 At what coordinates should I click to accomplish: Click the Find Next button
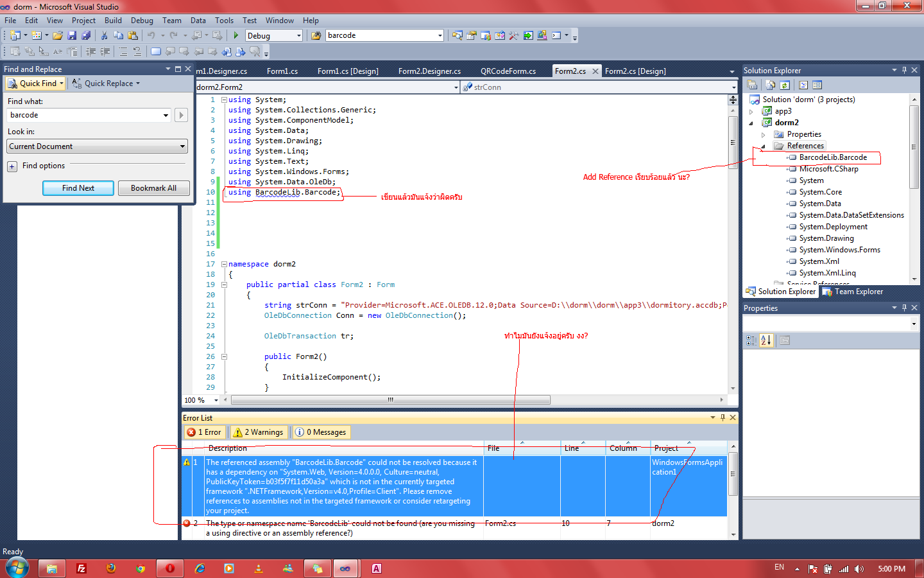(x=78, y=188)
